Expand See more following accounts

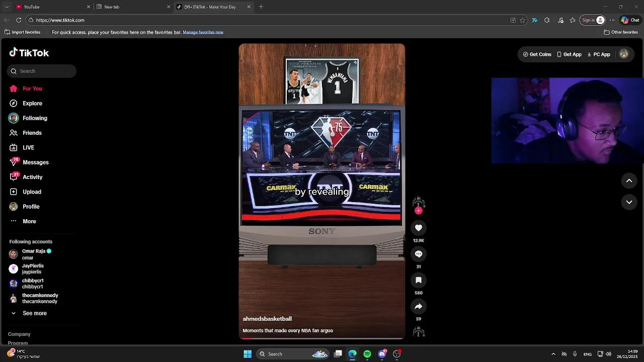point(30,313)
